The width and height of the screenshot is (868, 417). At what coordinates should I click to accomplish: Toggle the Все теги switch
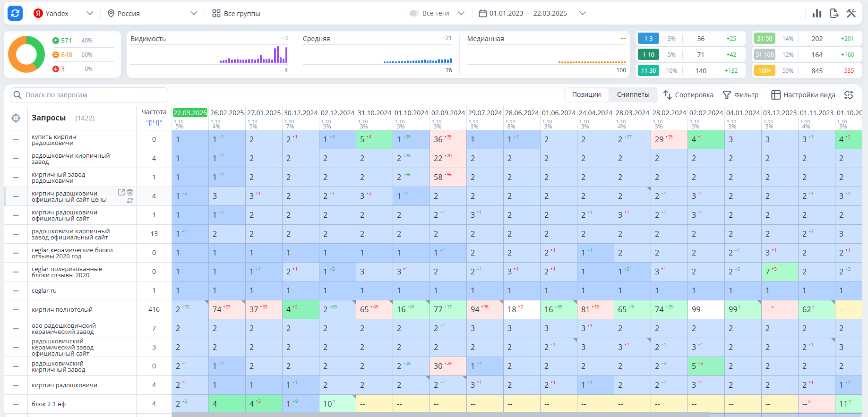(x=414, y=13)
